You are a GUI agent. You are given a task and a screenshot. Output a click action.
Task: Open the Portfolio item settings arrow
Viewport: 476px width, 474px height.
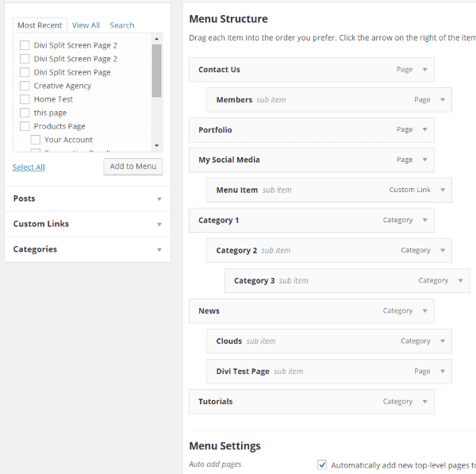(425, 129)
